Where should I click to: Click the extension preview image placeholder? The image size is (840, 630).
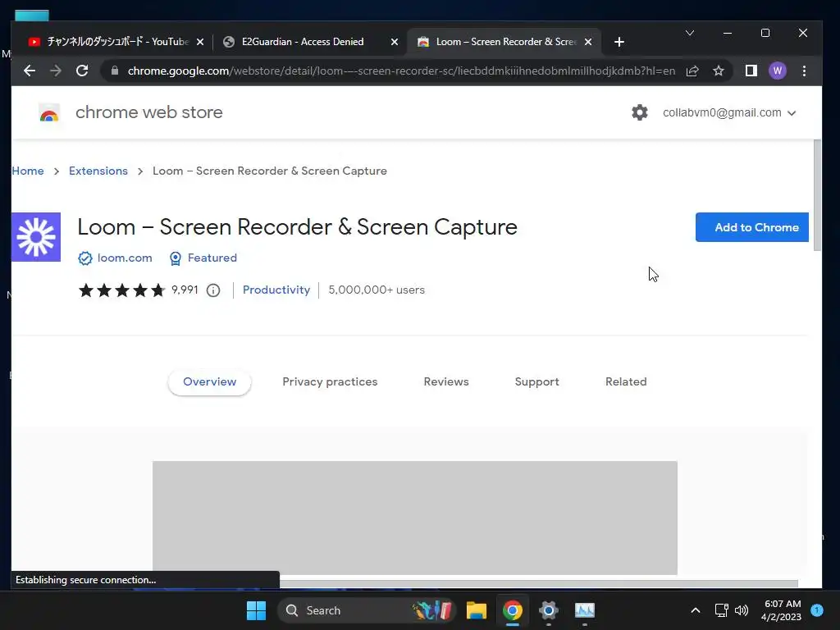point(414,518)
